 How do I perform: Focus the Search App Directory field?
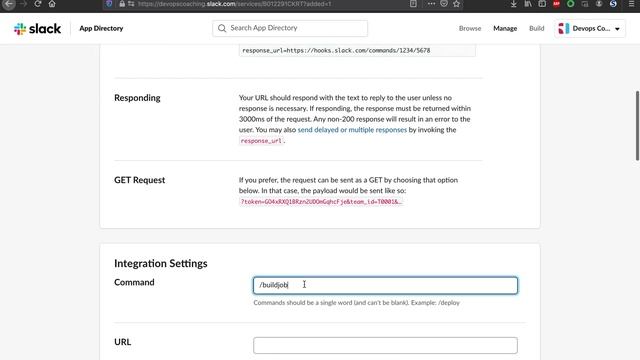[290, 28]
